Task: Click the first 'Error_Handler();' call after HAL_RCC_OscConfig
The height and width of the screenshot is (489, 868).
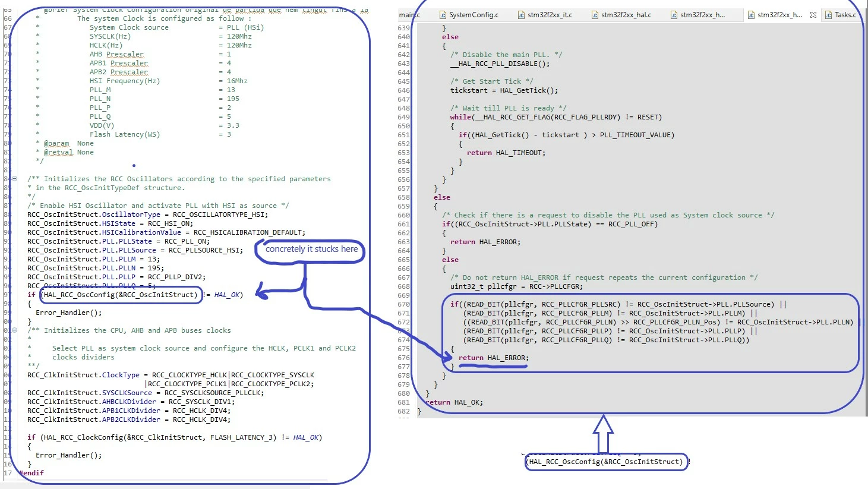Action: [x=68, y=313]
